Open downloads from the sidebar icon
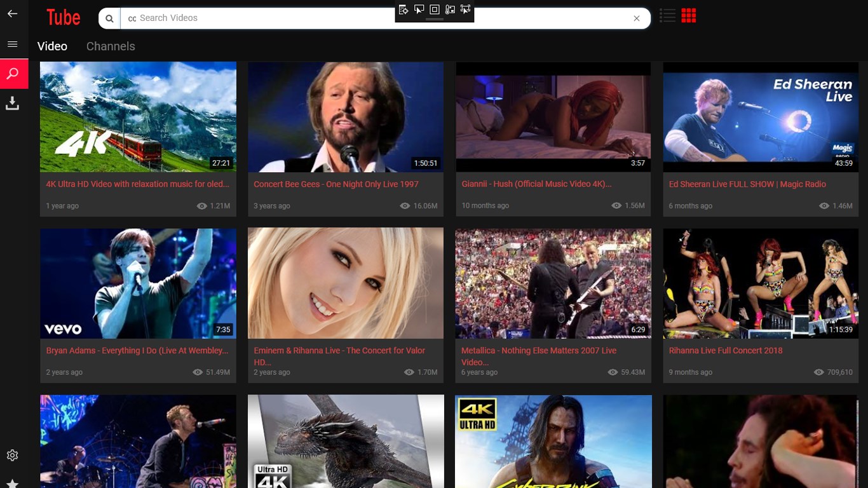868x488 pixels. [x=12, y=103]
